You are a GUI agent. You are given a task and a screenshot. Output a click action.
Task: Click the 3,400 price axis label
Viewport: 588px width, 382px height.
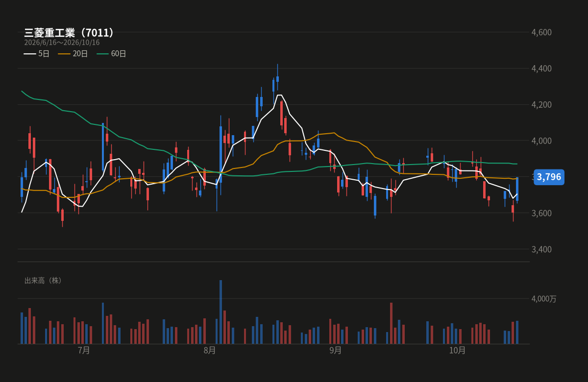coord(541,249)
